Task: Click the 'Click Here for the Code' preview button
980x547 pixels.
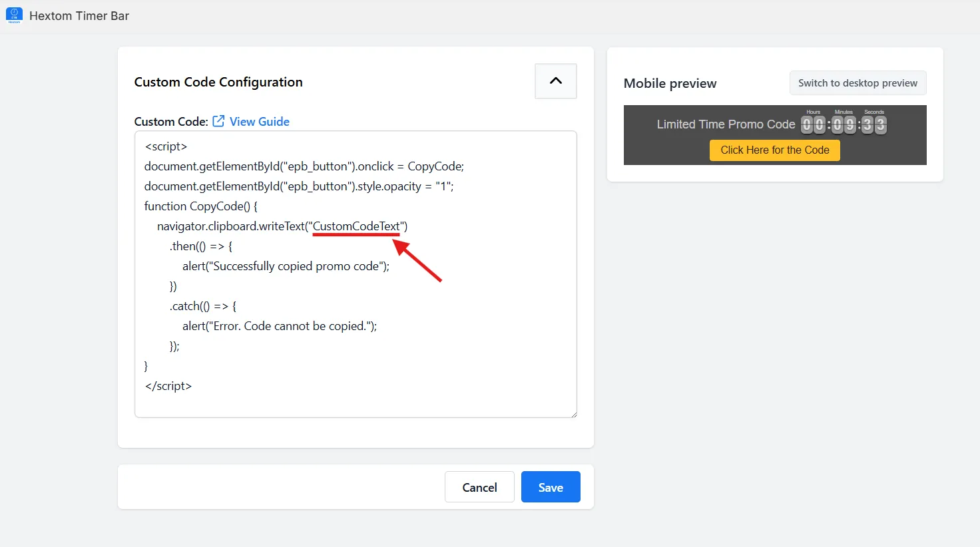Action: tap(775, 150)
